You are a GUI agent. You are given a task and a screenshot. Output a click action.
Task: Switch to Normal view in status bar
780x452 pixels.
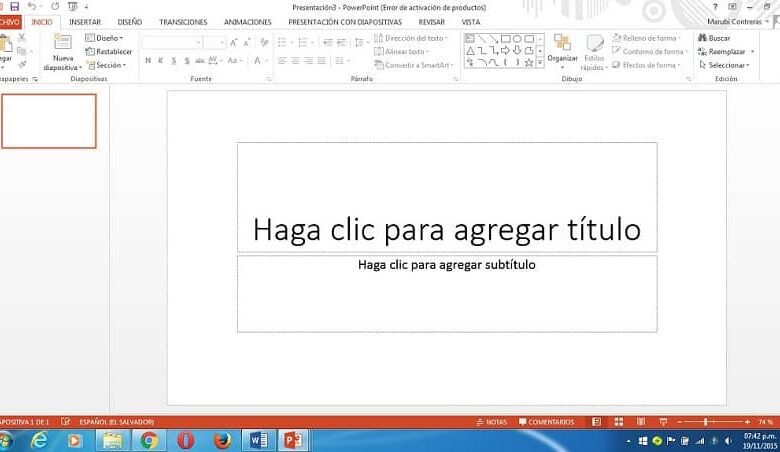click(597, 422)
